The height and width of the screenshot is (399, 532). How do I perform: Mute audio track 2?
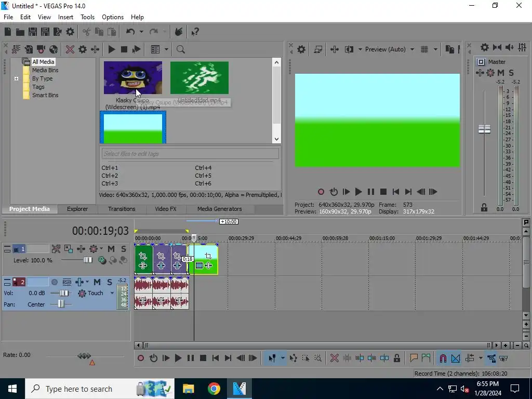[x=97, y=282]
